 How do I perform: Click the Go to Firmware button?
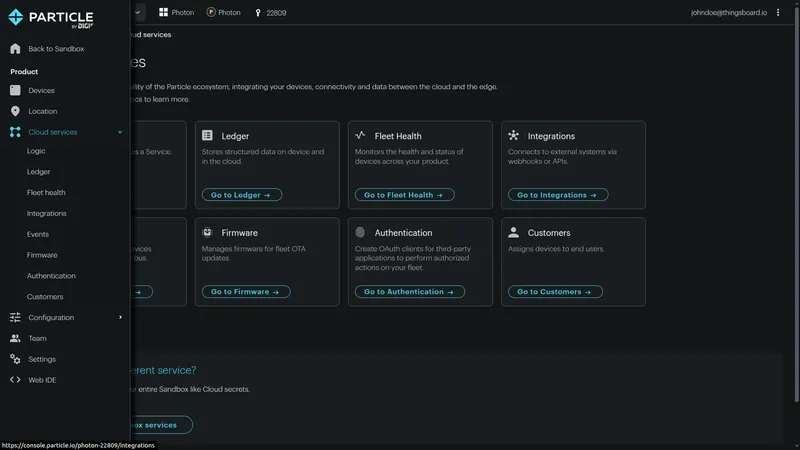pos(246,292)
